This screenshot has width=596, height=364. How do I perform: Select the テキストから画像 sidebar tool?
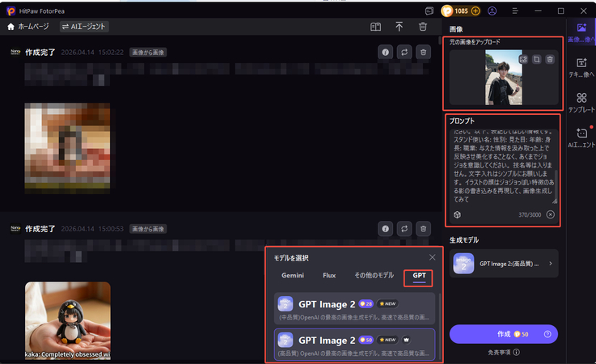click(581, 67)
